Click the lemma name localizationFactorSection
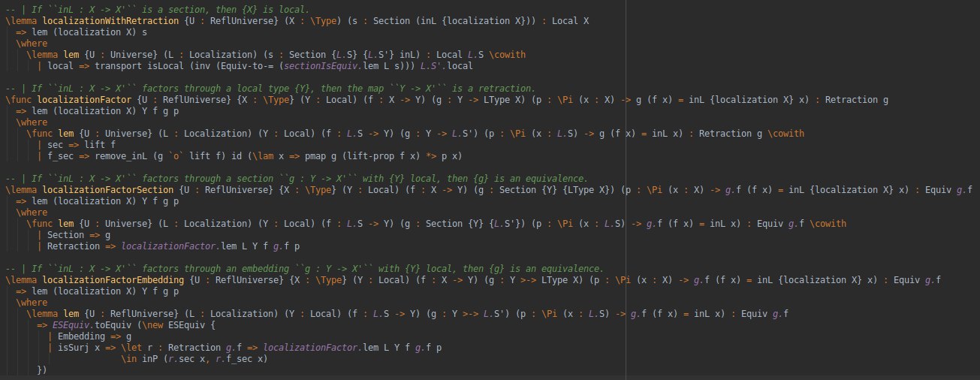The width and height of the screenshot is (980, 380). click(x=110, y=189)
